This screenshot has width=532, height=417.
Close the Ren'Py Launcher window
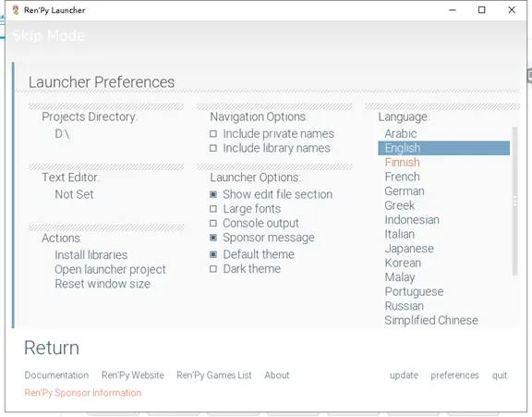(512, 10)
